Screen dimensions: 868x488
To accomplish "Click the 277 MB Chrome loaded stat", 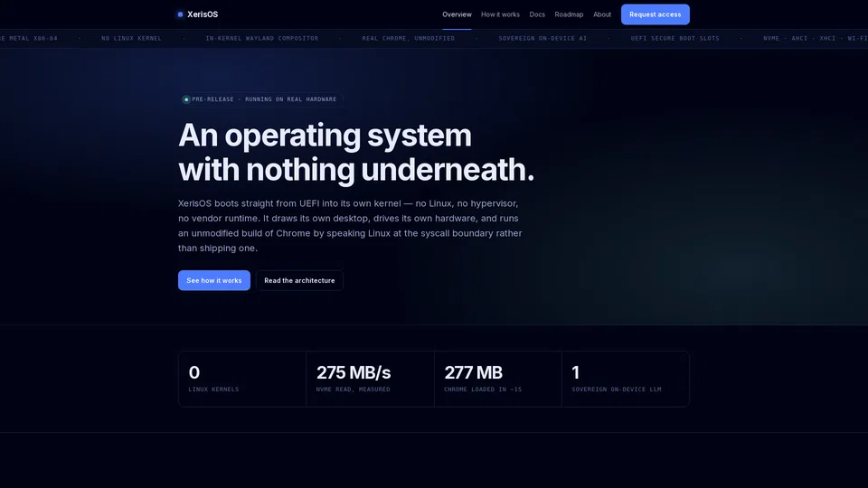I will [x=497, y=379].
